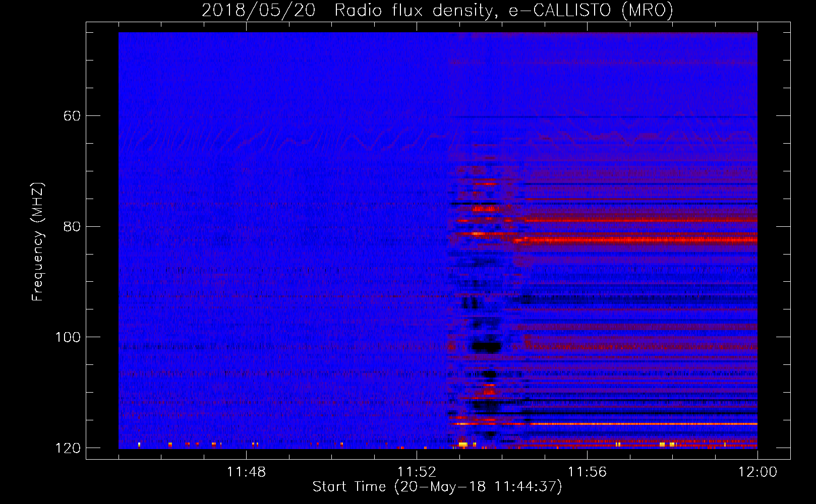Click the '11:52' time tick label
816x504 pixels.
point(417,472)
